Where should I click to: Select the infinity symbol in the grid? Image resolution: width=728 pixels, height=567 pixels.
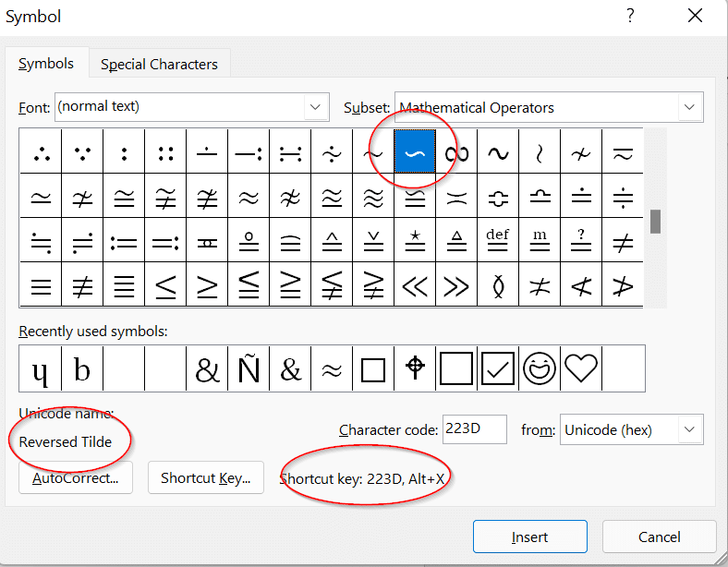coord(456,152)
